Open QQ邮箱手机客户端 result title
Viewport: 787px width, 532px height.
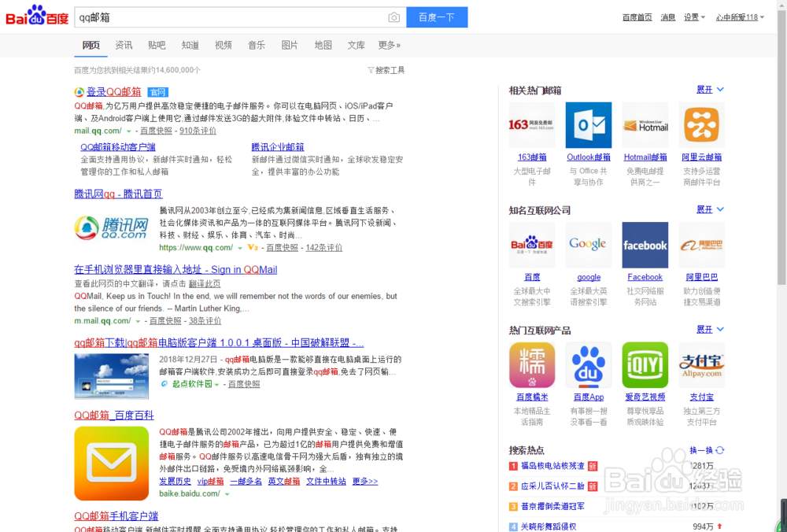coord(116,516)
